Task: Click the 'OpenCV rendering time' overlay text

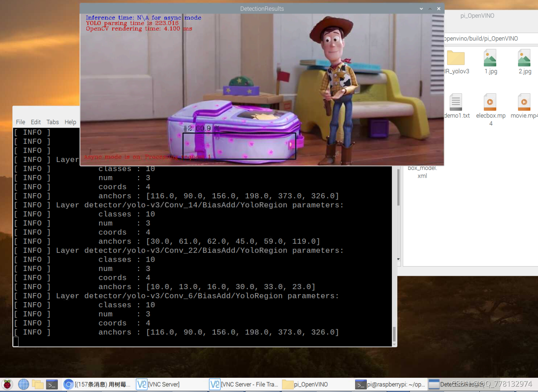Action: [139, 29]
